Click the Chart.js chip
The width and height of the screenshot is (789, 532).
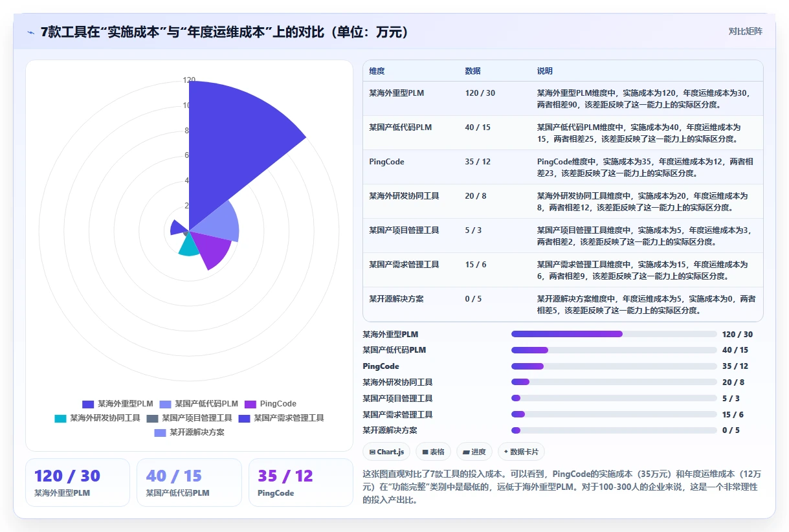pos(386,452)
